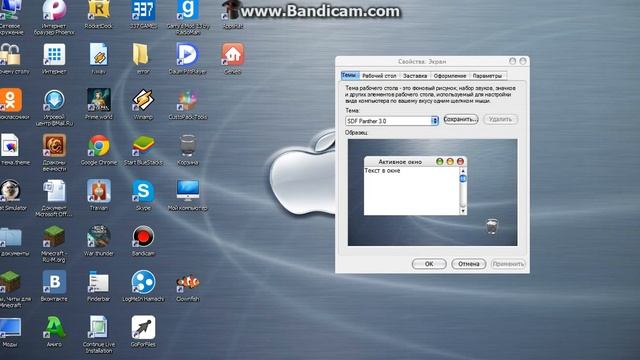Select the Игровой центр@Mail.Ru icon
The height and width of the screenshot is (360, 640).
(x=54, y=100)
